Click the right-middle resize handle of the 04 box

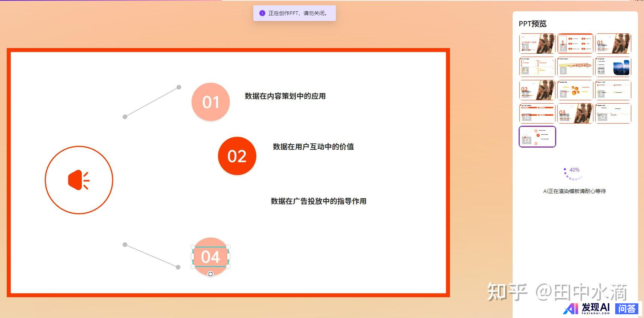228,257
